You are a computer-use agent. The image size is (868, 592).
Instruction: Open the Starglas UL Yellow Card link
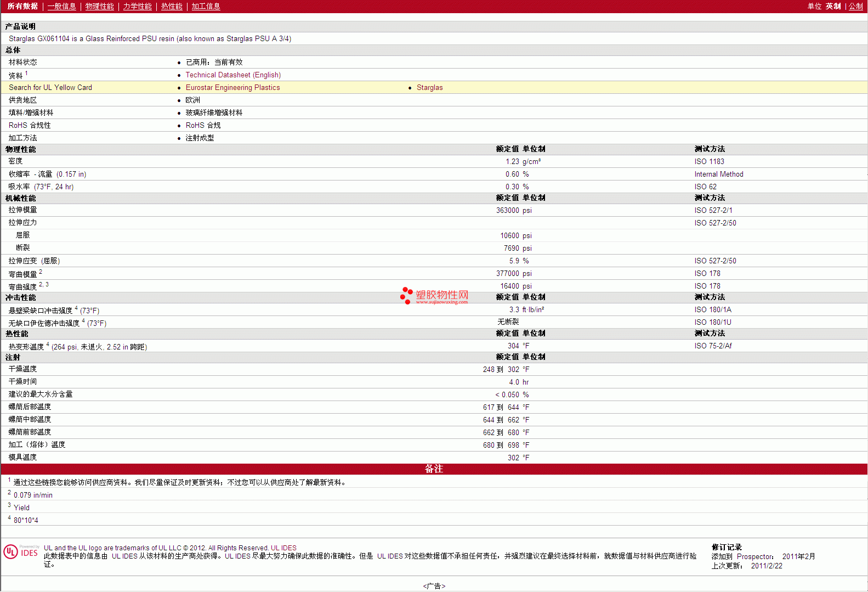(x=429, y=87)
